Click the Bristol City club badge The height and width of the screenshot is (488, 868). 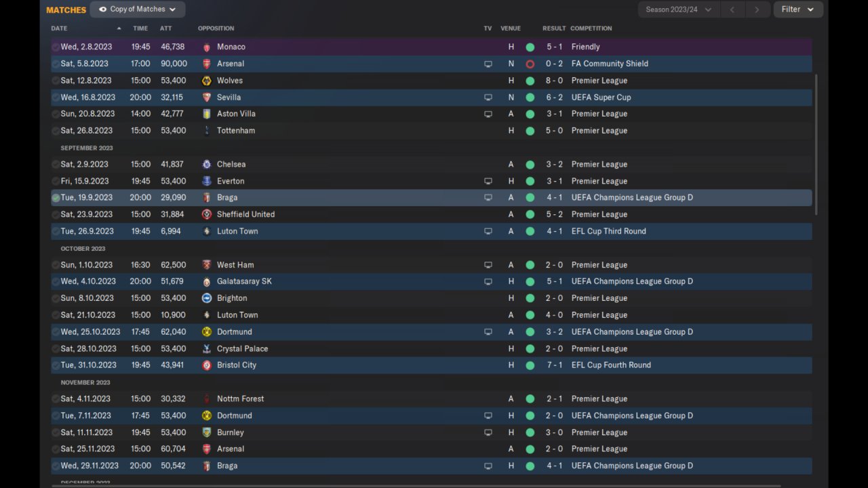coord(207,365)
